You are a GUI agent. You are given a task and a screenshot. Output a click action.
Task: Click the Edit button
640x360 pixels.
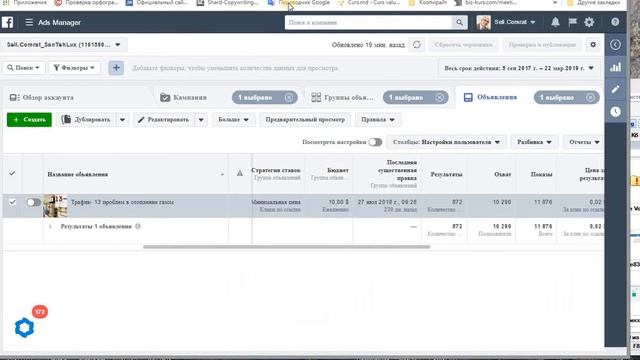(x=164, y=120)
